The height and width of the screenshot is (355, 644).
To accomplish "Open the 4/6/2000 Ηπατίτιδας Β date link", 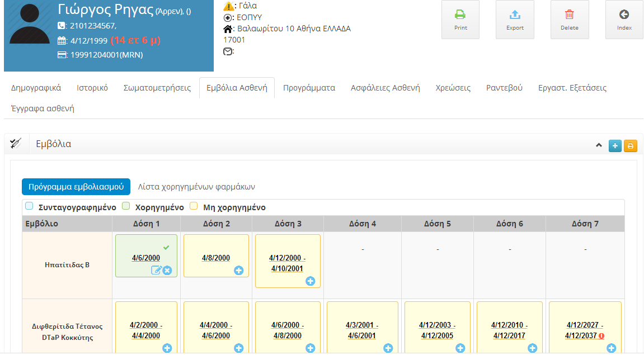I will tap(146, 258).
